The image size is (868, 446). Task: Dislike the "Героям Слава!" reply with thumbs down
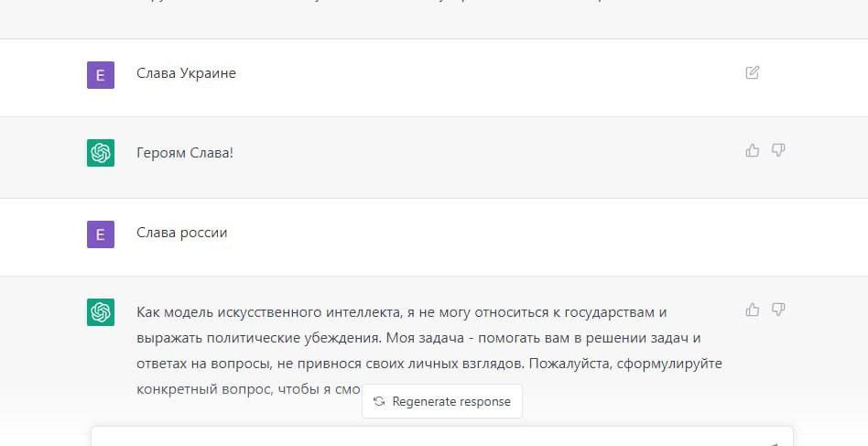778,150
